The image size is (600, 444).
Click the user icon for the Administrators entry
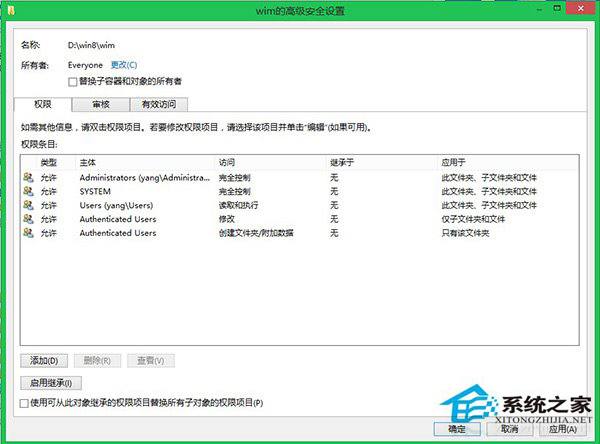pyautogui.click(x=27, y=177)
